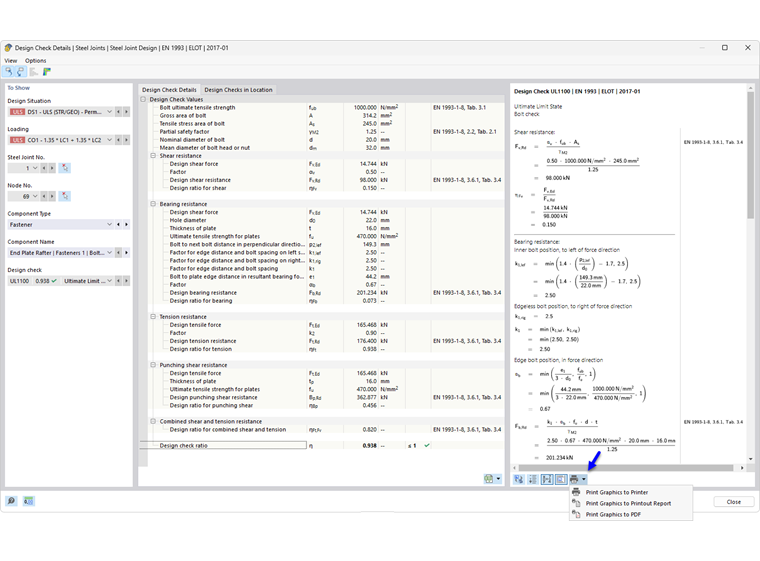760x561 pixels.
Task: Switch to the Design Checks in Location tab
Action: pyautogui.click(x=238, y=90)
